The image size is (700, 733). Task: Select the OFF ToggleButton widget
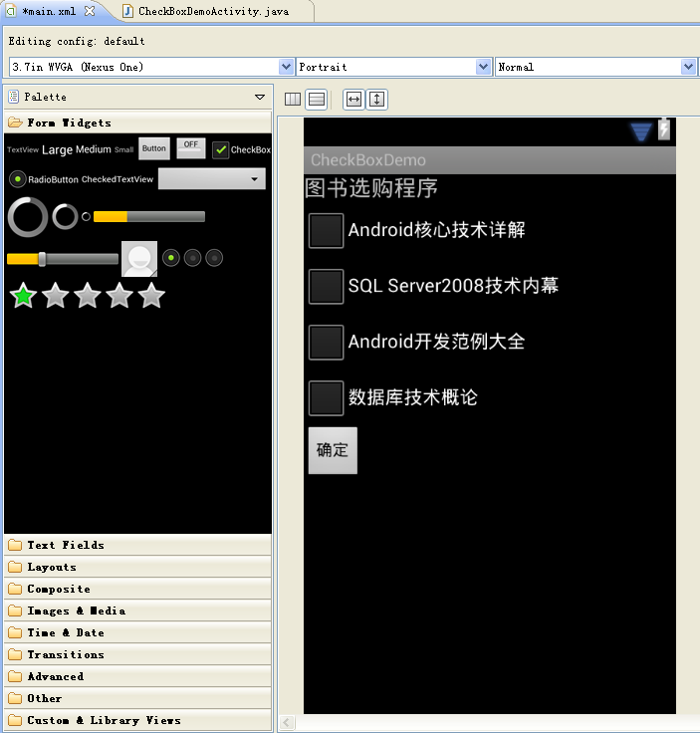191,147
